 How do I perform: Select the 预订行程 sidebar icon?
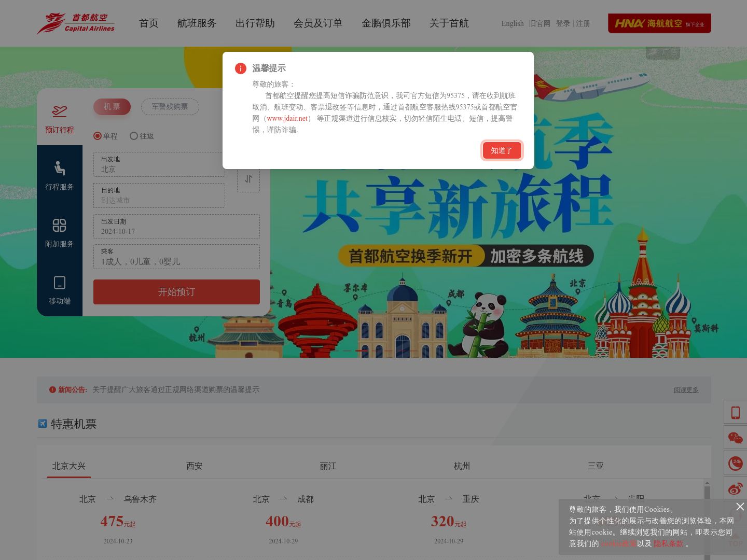click(x=60, y=111)
